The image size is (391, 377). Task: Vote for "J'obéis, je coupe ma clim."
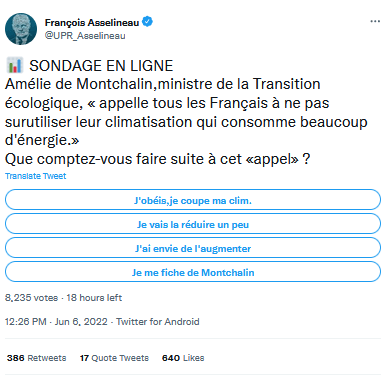coord(193,200)
